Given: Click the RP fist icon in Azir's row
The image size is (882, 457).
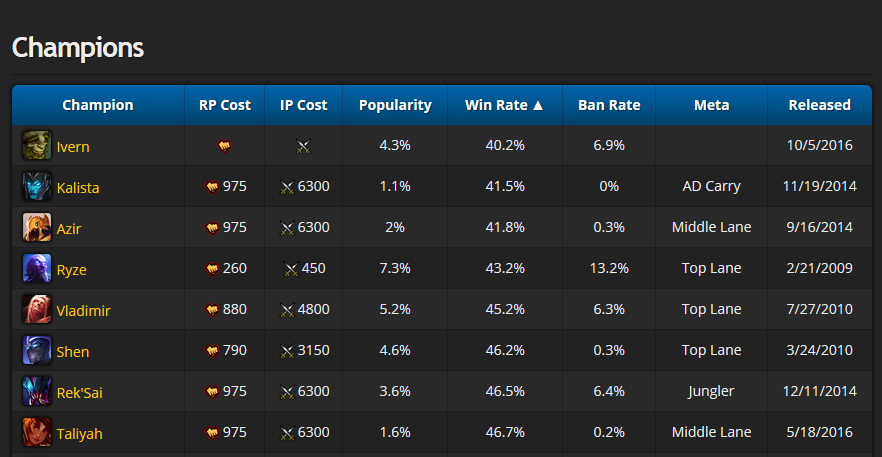Looking at the screenshot, I should coord(212,228).
